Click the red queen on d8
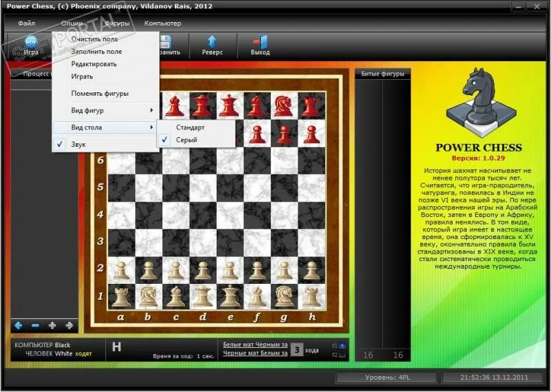Image resolution: width=551 pixels, height=392 pixels. click(202, 105)
